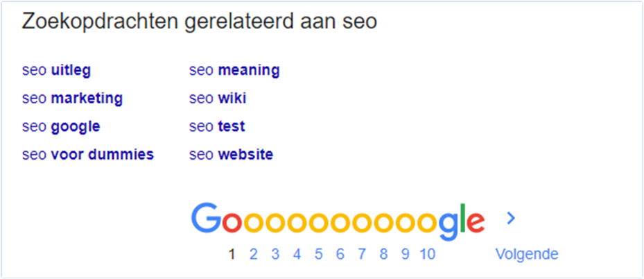Viewport: 644px width, 279px height.
Task: Navigate to results page 5
Action: 318,254
